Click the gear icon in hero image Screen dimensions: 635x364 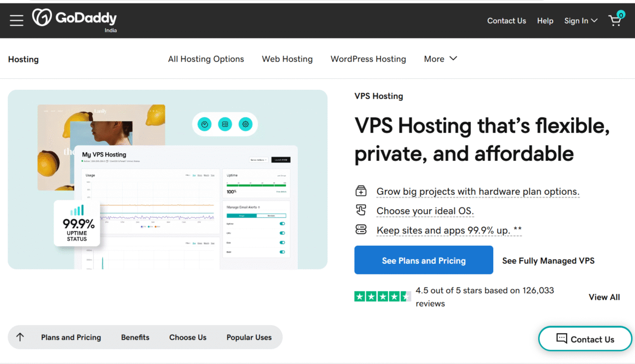pos(245,124)
